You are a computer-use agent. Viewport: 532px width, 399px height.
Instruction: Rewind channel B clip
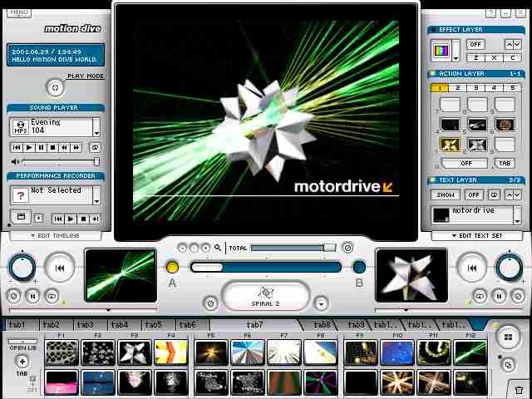point(471,268)
